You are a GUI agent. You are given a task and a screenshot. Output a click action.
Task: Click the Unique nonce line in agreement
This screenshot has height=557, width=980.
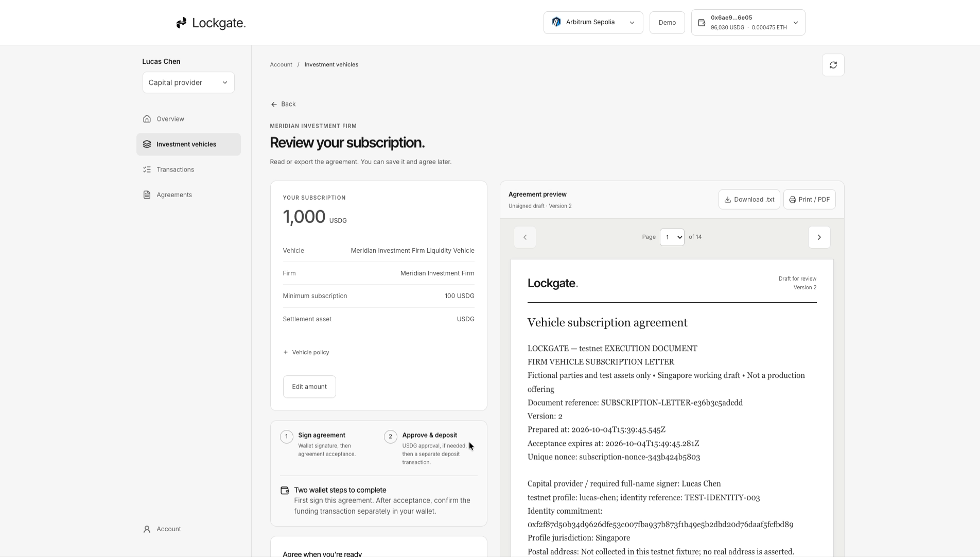click(x=614, y=457)
